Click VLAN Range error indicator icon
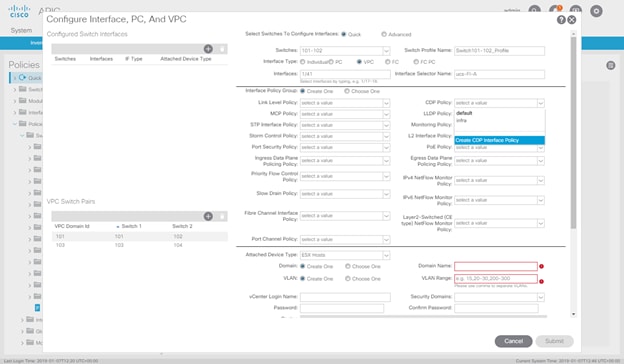This screenshot has width=624, height=364. point(541,282)
